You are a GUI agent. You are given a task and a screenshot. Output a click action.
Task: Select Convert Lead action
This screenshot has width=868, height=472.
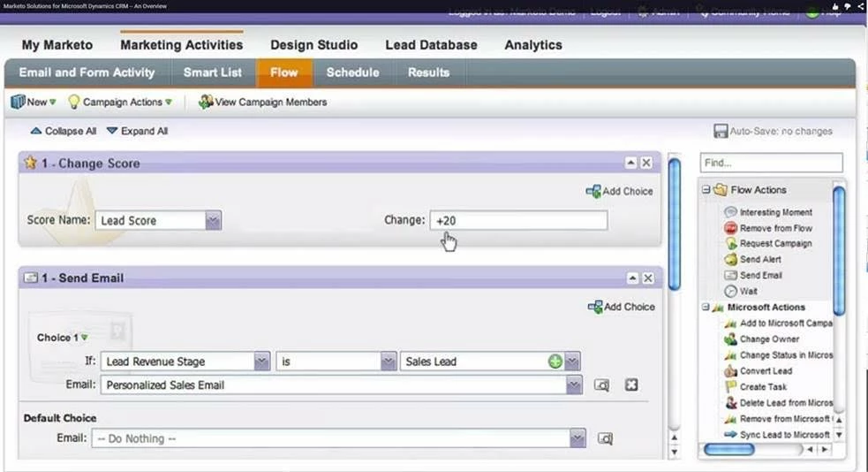click(x=759, y=371)
